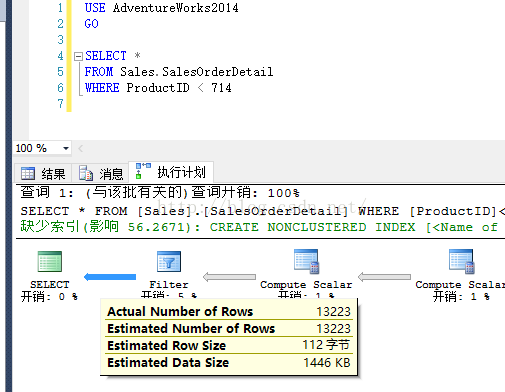Click the 查询 1 query cost header

click(x=160, y=193)
